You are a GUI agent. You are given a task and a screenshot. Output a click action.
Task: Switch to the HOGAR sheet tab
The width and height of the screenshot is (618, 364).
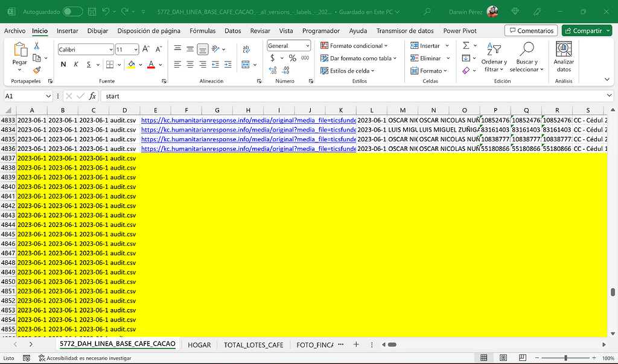click(x=199, y=345)
